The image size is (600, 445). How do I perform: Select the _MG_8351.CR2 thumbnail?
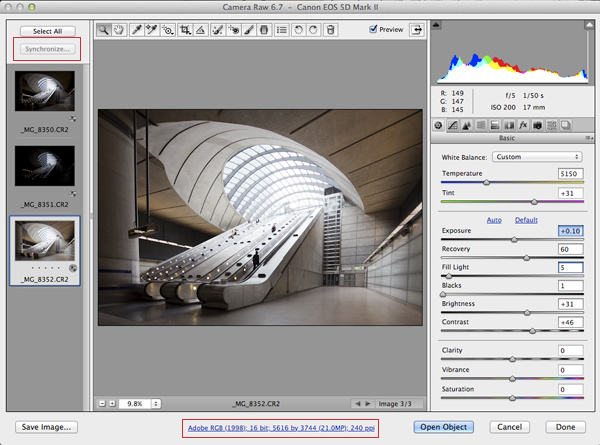(45, 166)
